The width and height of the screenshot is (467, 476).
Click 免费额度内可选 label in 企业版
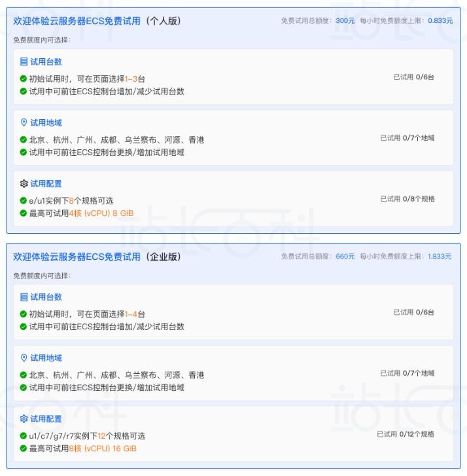point(42,276)
